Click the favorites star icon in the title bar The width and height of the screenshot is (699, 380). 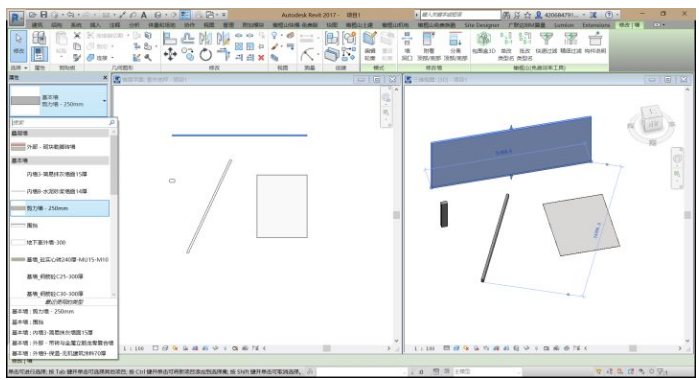(528, 15)
